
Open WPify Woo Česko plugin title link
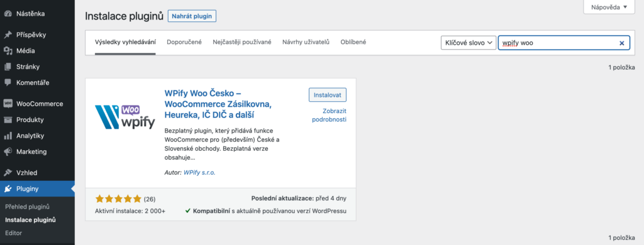coord(218,104)
